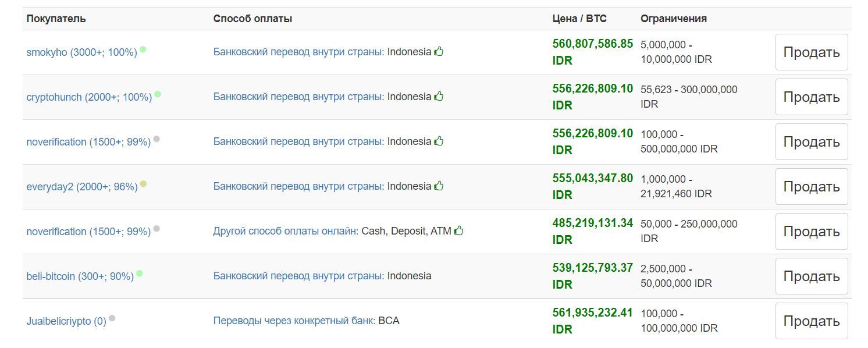The height and width of the screenshot is (348, 868).
Task: Click thumbs-up icon next to Cash, Deposit, ATM
Action: click(x=458, y=230)
